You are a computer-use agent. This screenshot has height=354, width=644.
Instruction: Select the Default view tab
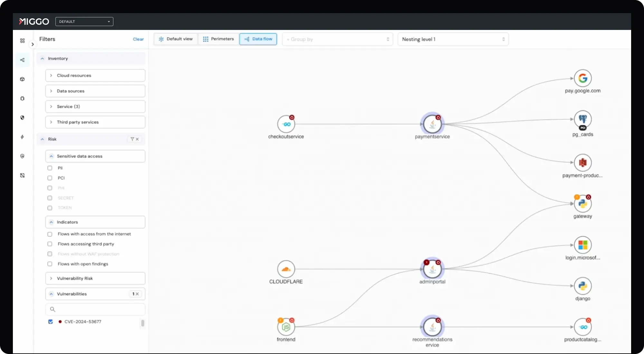[x=175, y=39]
